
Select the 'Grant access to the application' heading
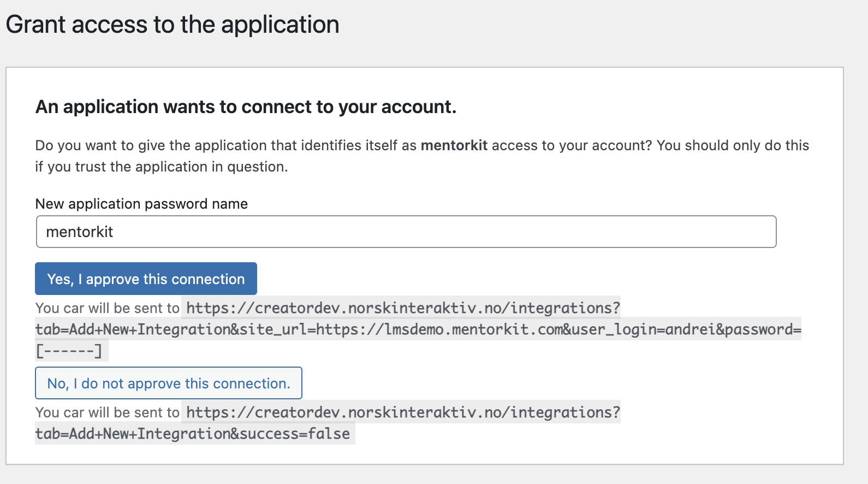tap(173, 25)
